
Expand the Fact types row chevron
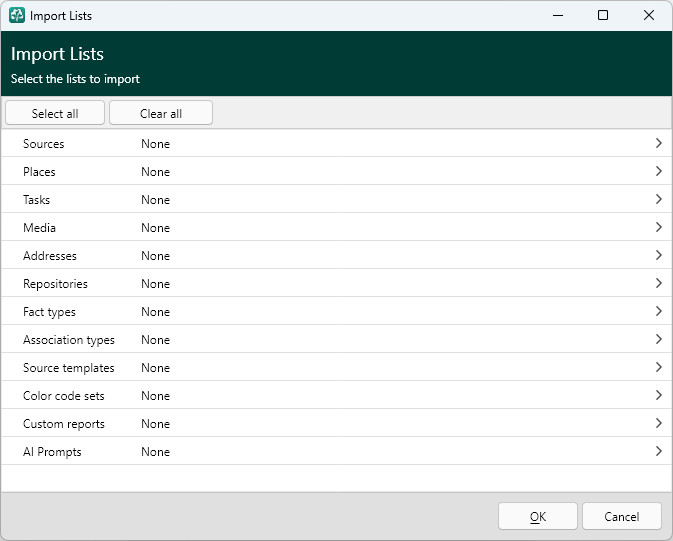(659, 311)
